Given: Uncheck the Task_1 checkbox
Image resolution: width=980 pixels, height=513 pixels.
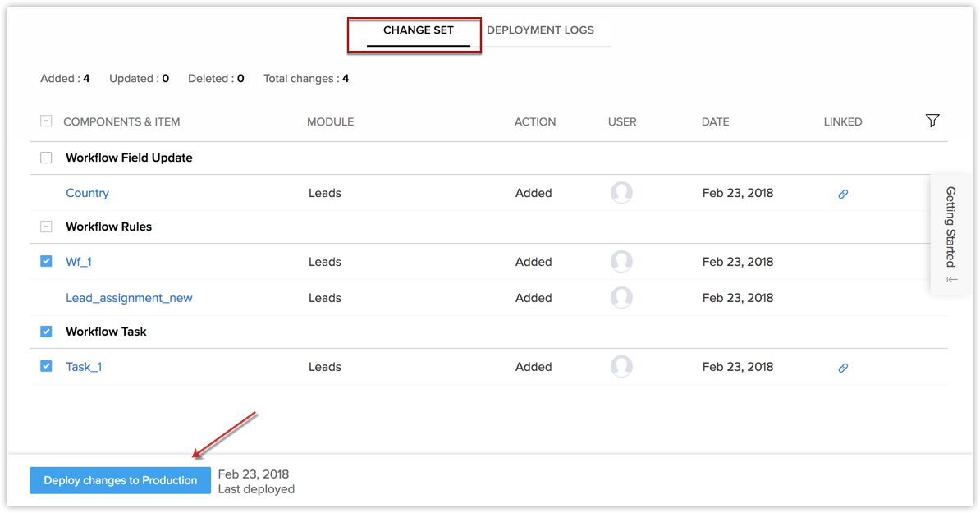Looking at the screenshot, I should click(x=46, y=367).
